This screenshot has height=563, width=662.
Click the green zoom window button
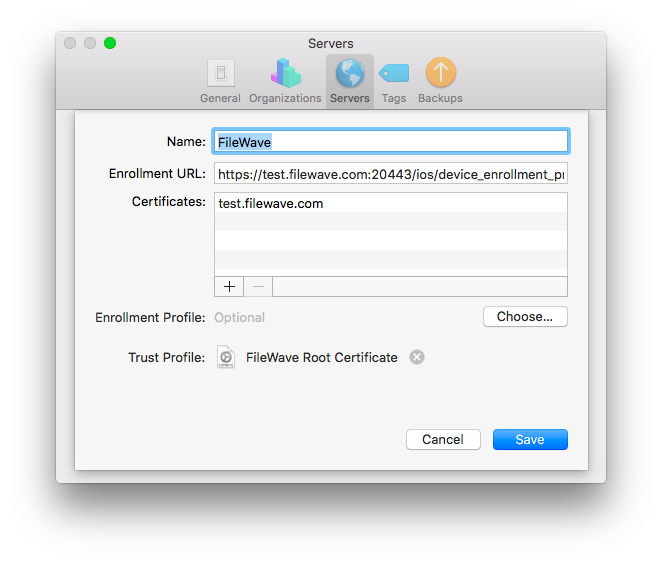point(110,43)
